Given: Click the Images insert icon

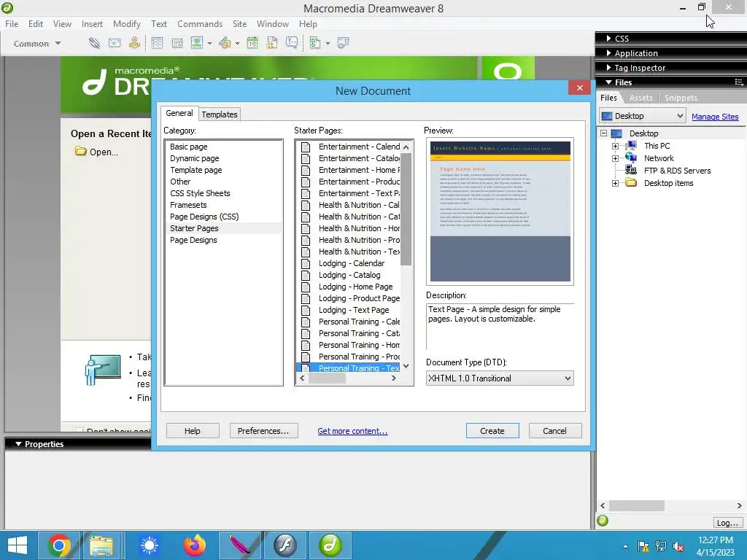Looking at the screenshot, I should click(x=197, y=43).
